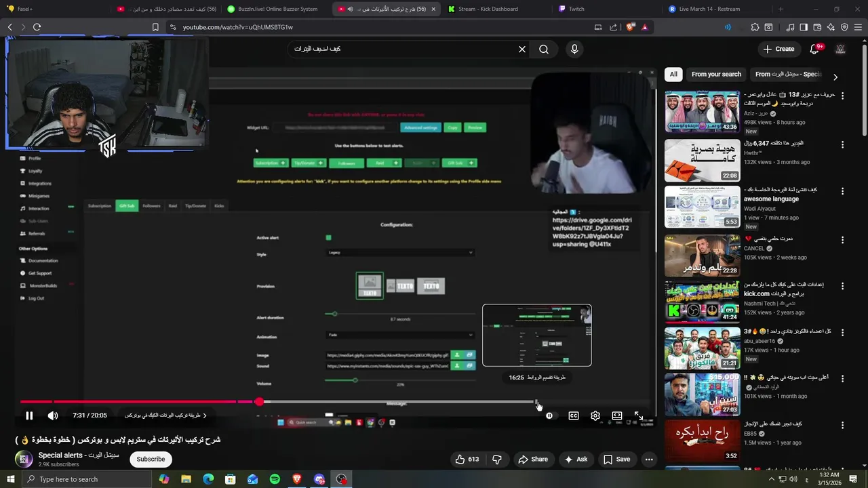
Task: Click the YouTube search magnifier button
Action: coord(544,49)
